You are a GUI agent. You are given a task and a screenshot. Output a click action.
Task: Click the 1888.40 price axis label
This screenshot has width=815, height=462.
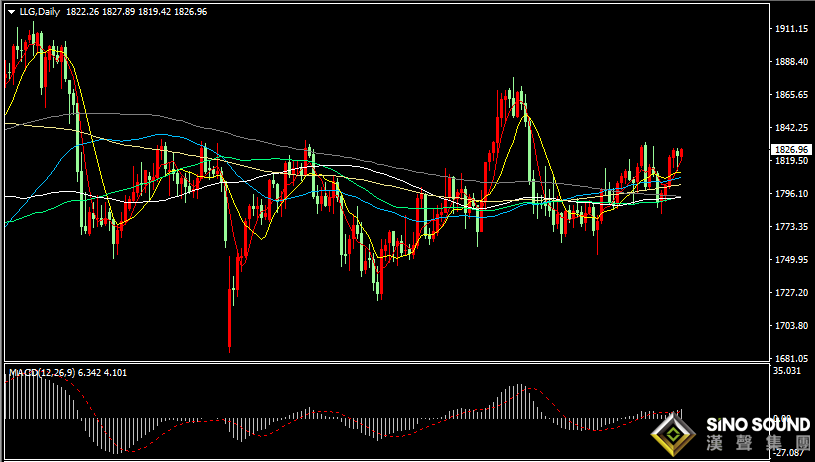click(792, 62)
